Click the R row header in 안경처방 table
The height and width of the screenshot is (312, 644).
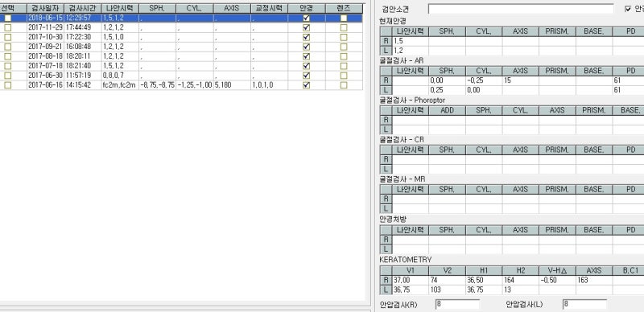tap(386, 240)
